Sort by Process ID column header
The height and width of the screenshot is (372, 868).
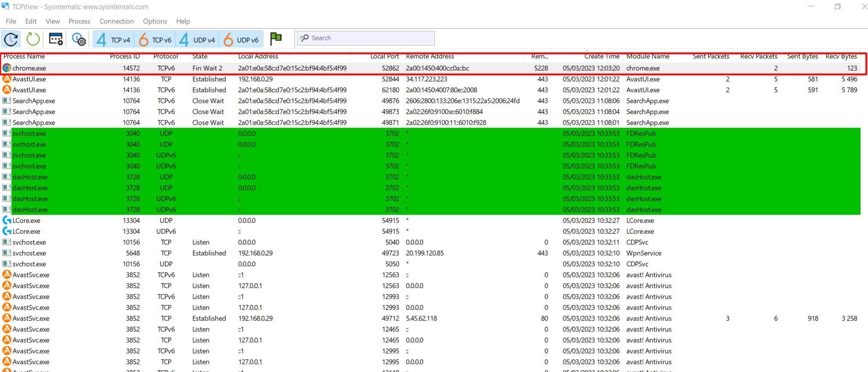pos(125,56)
